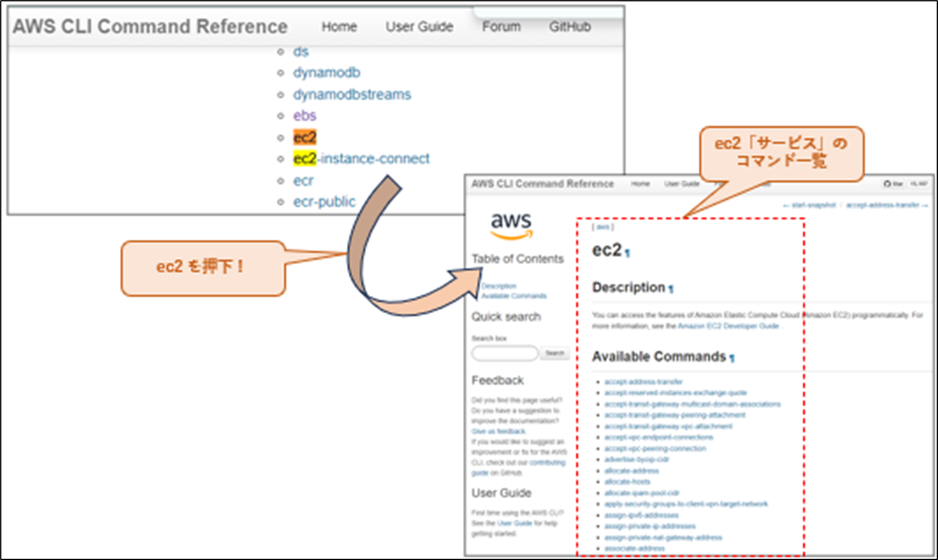This screenshot has height=560, width=938.
Task: Open assign-private-nat-gateway-address command
Action: pyautogui.click(x=663, y=538)
